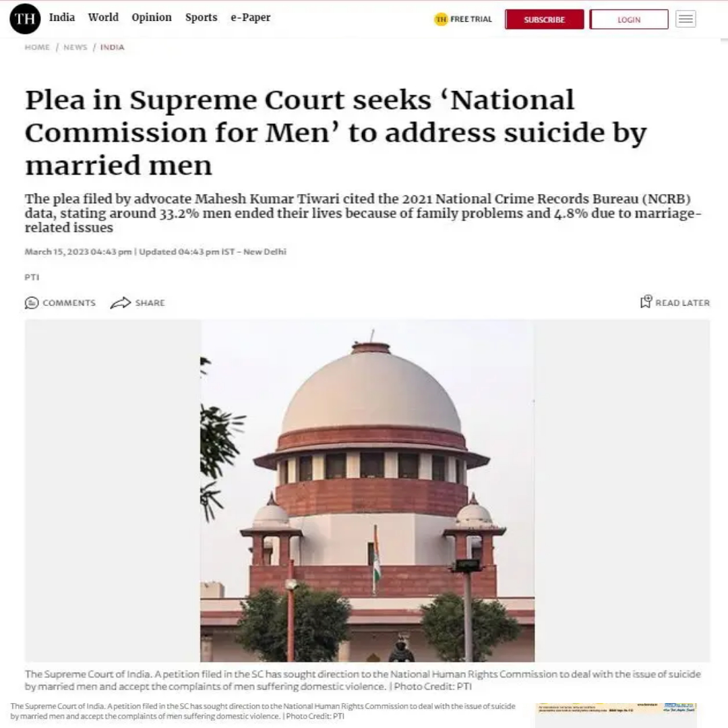Click The Hindu TH logo icon

25,19
